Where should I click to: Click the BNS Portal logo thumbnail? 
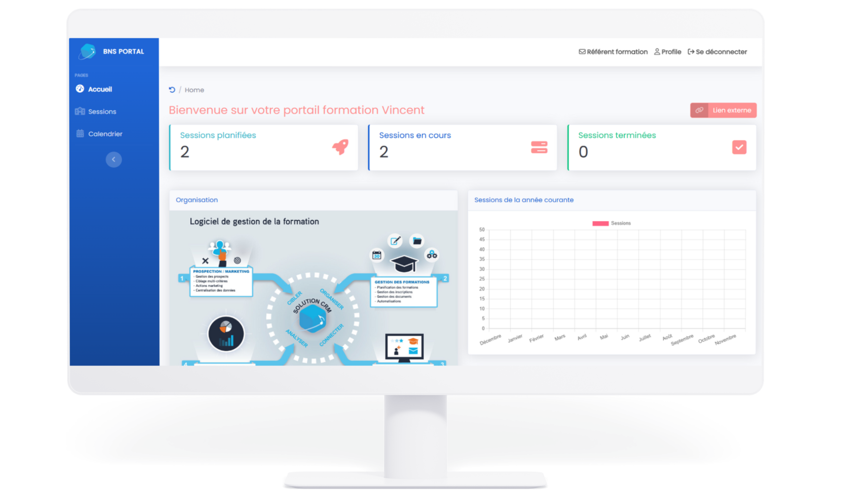point(89,52)
